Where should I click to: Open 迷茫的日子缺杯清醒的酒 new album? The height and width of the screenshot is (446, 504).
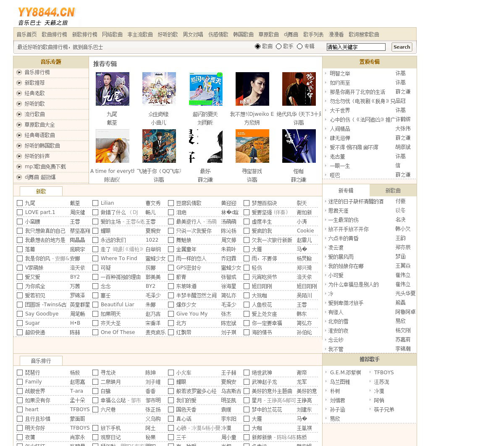pyautogui.click(x=356, y=201)
